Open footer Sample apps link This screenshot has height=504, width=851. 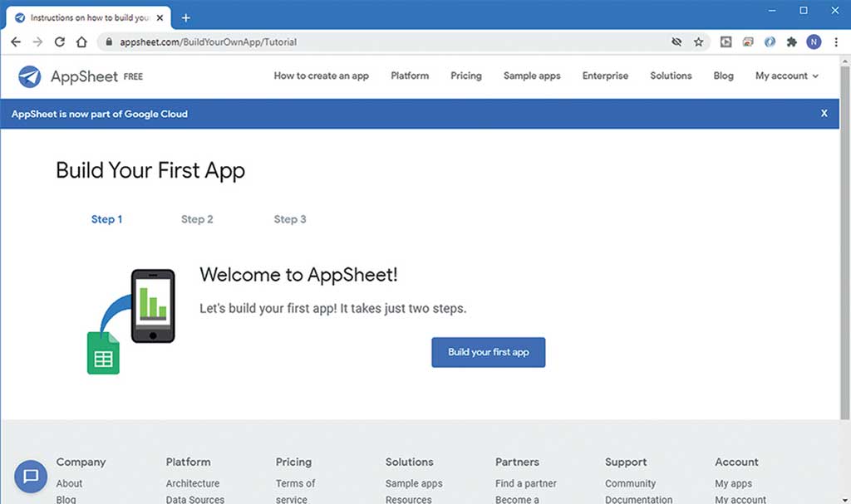414,483
